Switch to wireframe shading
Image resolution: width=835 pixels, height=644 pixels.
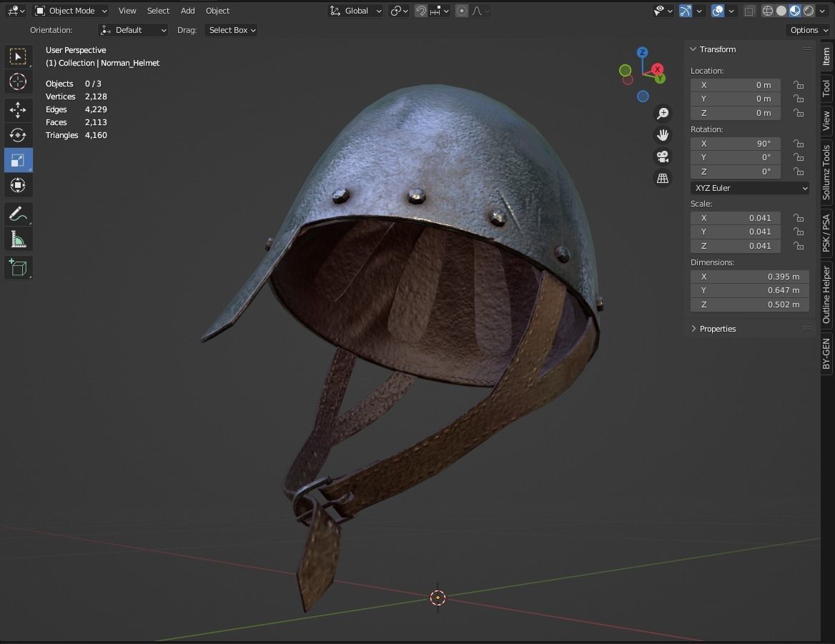click(x=767, y=11)
